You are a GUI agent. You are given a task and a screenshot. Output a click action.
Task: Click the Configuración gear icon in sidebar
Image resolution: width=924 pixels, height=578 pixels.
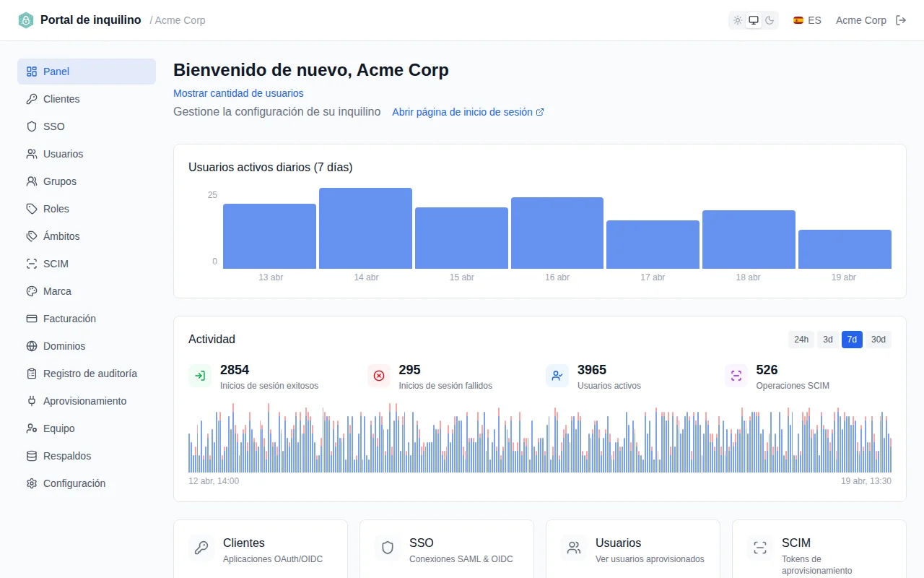[32, 483]
